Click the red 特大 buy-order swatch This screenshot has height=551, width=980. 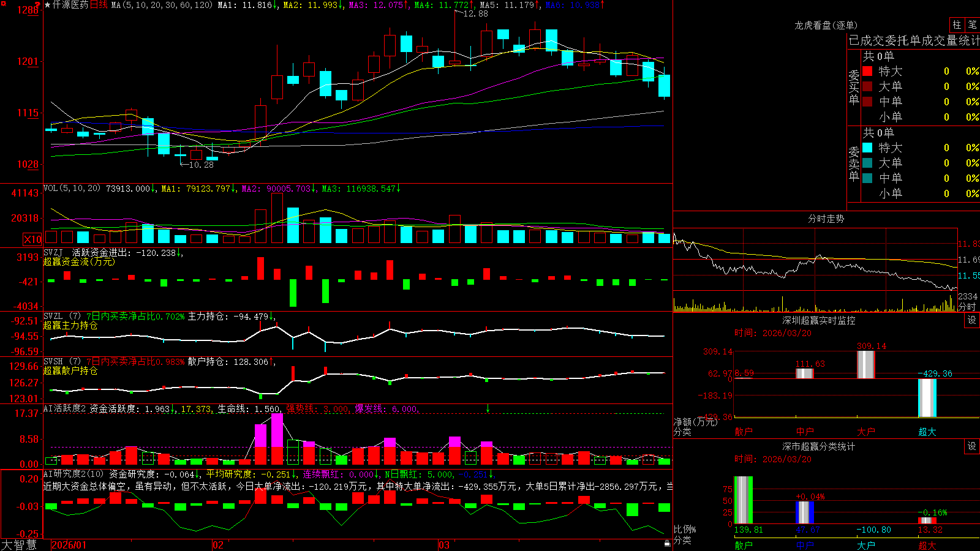pos(867,71)
